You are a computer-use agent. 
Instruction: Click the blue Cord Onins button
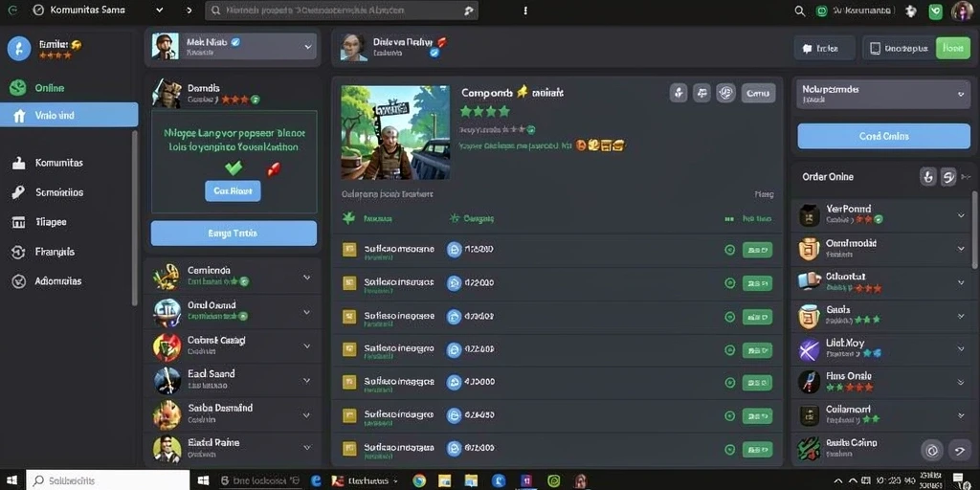(883, 136)
